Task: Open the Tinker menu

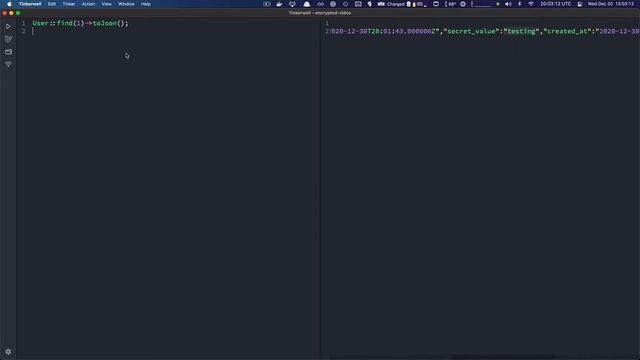Action: click(x=69, y=4)
